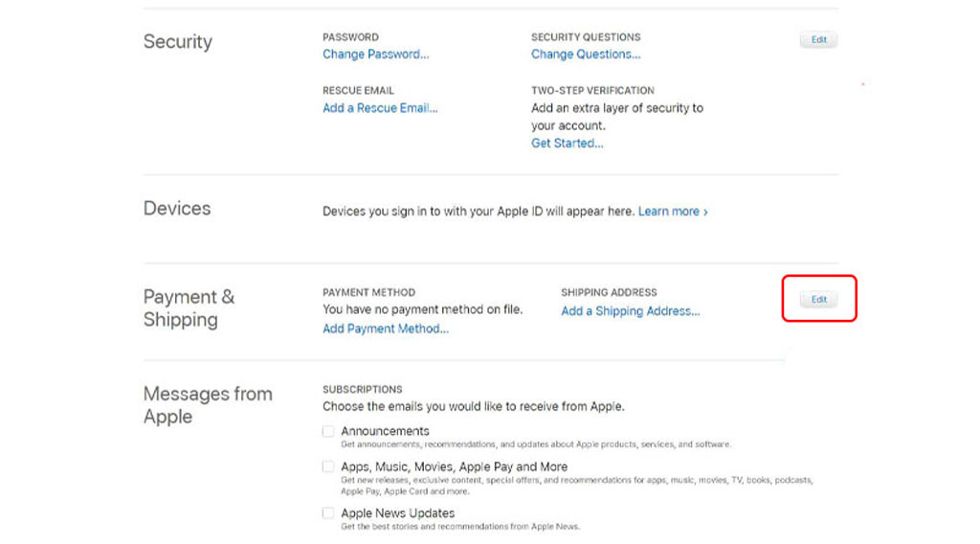Open Learn more link in Devices

[673, 212]
